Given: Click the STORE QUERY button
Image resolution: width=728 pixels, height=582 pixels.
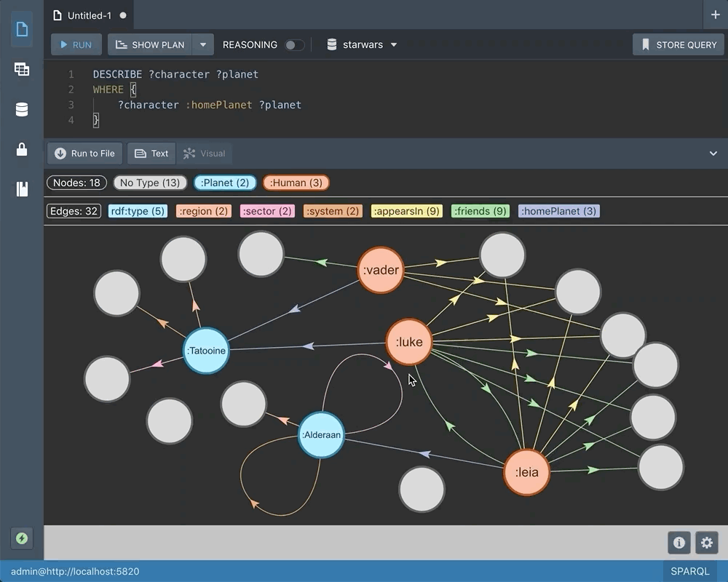Looking at the screenshot, I should 678,45.
